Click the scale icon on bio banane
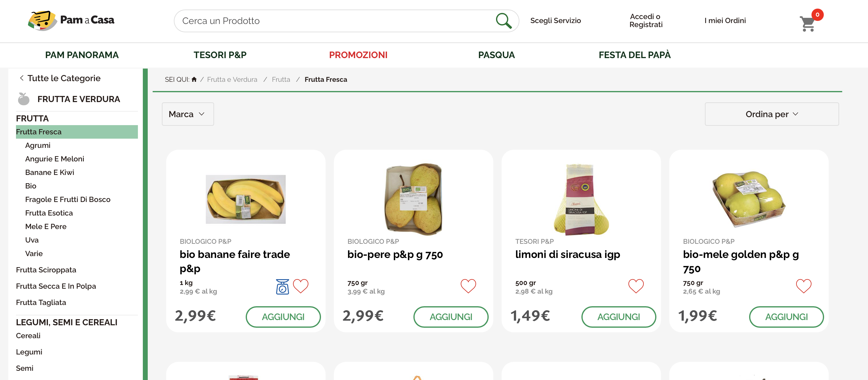Screen dimensions: 868x380 tap(282, 287)
